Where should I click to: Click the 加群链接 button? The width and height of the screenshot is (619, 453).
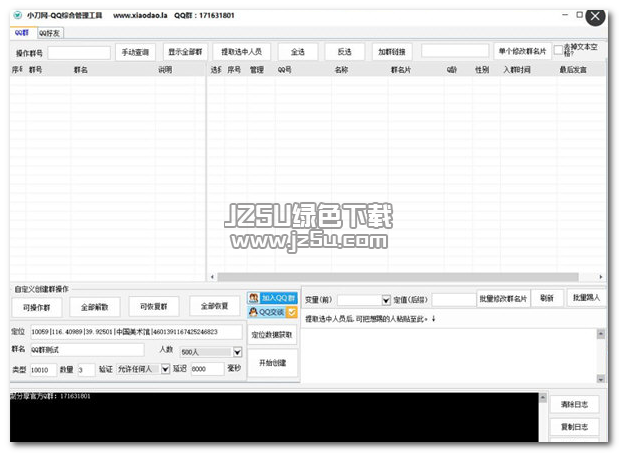(392, 52)
